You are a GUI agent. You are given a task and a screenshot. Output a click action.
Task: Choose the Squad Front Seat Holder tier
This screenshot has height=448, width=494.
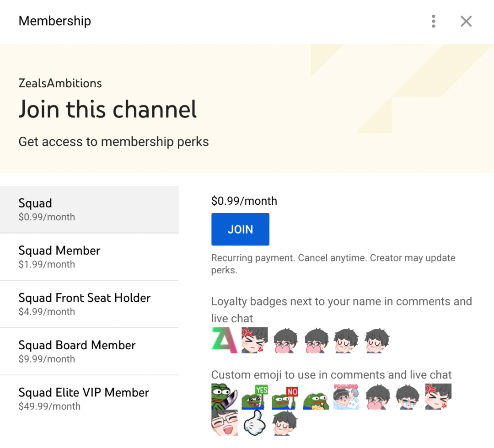tap(89, 304)
